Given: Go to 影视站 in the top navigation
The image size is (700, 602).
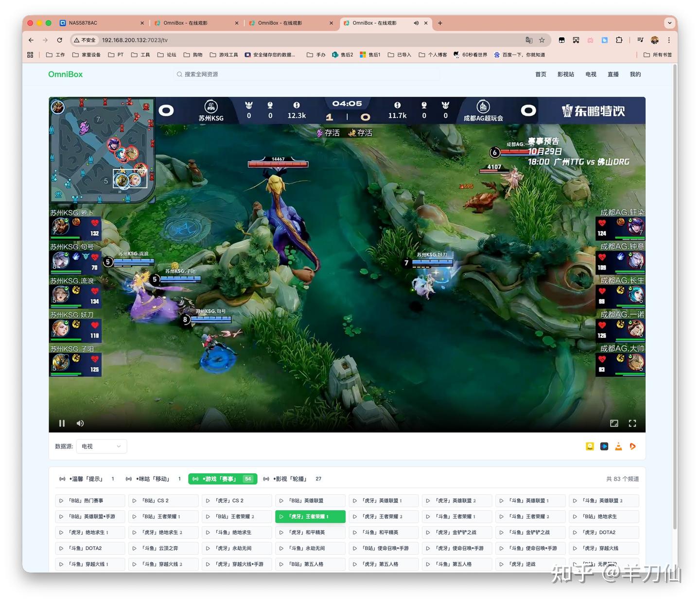Looking at the screenshot, I should pyautogui.click(x=565, y=74).
